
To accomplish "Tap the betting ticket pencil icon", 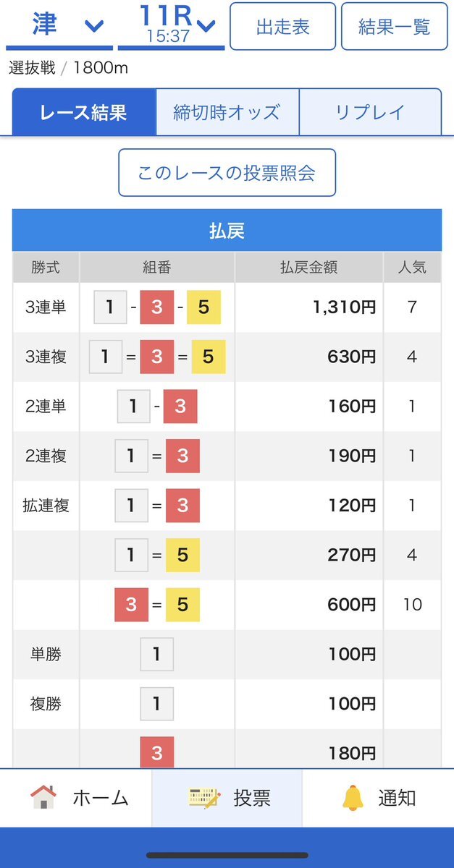I will point(204,798).
